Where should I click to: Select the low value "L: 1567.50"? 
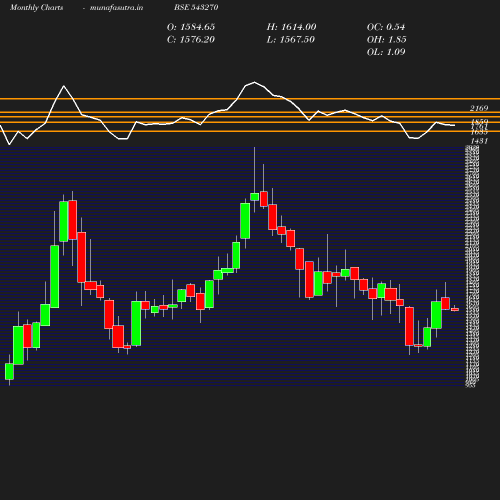[x=291, y=40]
